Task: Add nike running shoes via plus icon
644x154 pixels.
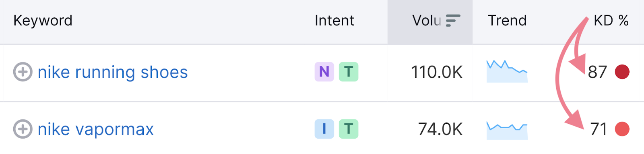Action: coord(23,72)
